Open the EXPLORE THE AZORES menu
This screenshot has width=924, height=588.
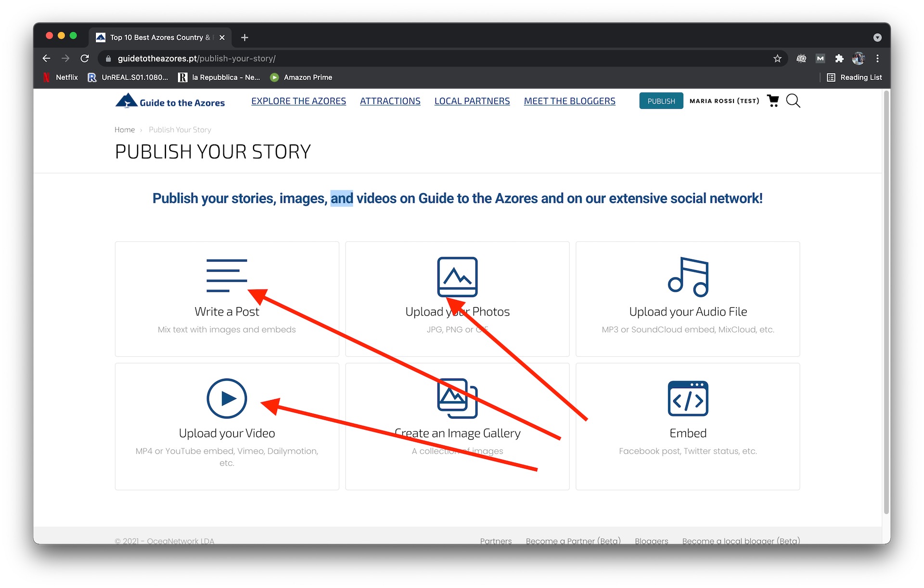[298, 101]
